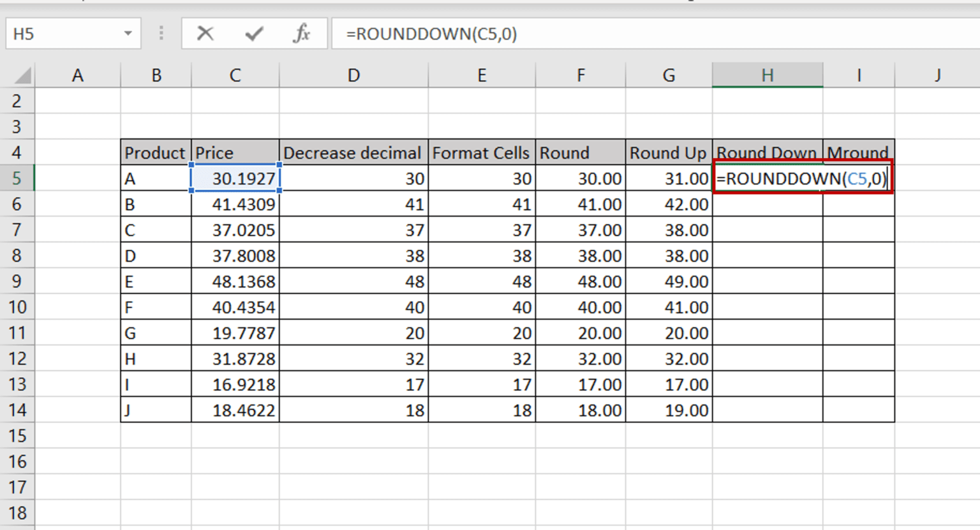The width and height of the screenshot is (980, 530).
Task: Select the row 14 header
Action: (17, 409)
